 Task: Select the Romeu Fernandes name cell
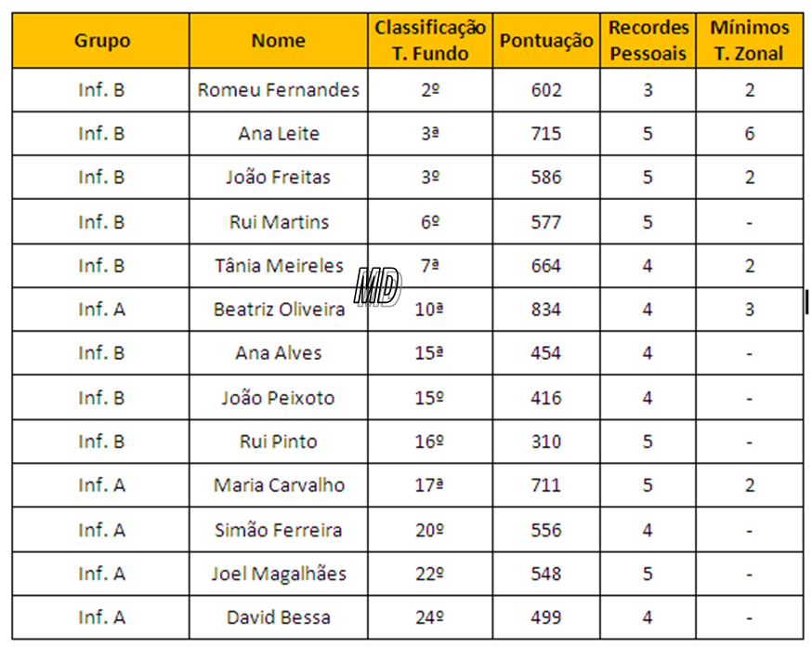pos(278,90)
